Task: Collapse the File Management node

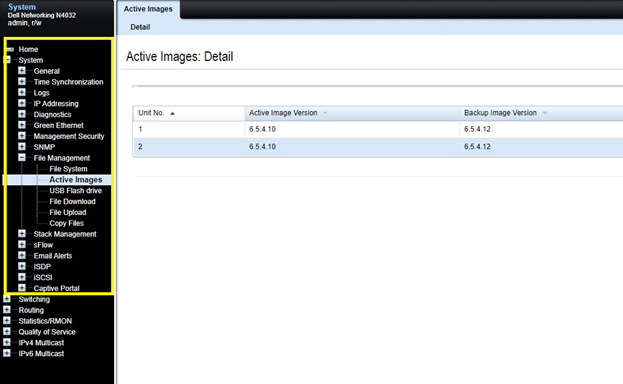Action: (x=22, y=157)
